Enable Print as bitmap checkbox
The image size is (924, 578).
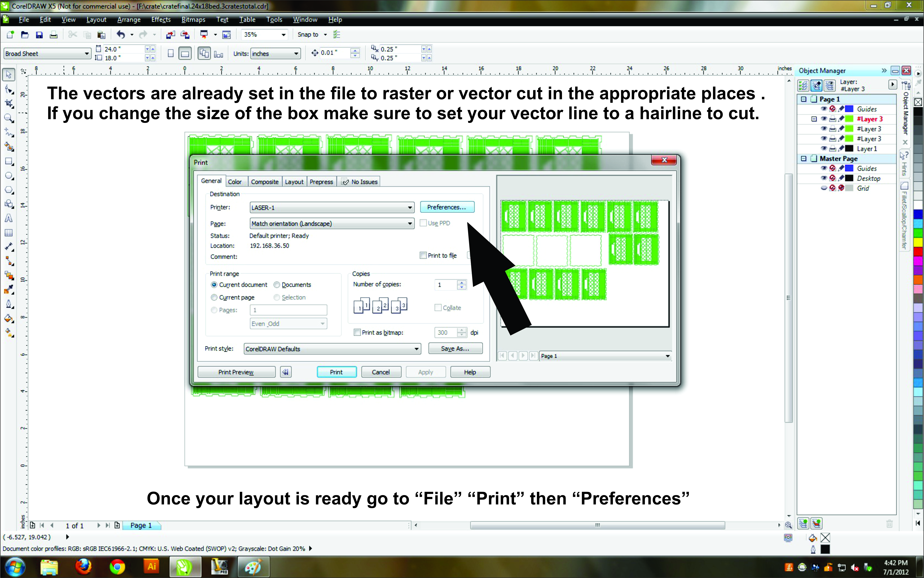coord(357,333)
